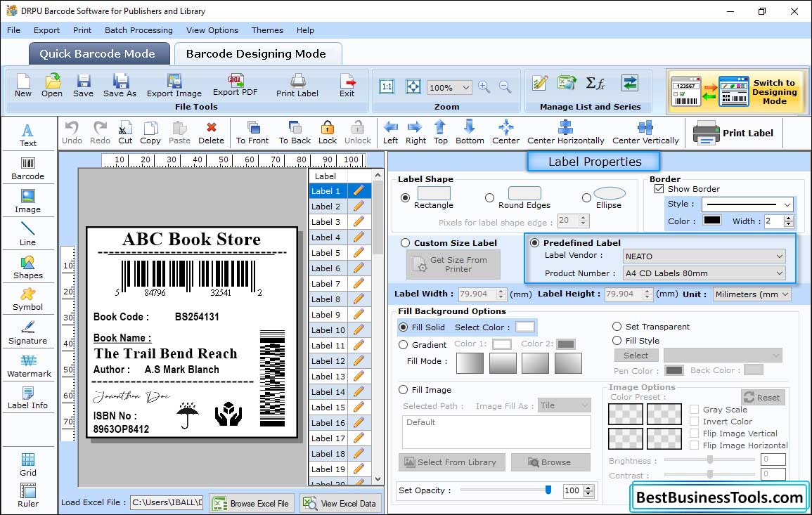Click the large Print Label button
The height and width of the screenshot is (515, 812).
click(x=733, y=133)
